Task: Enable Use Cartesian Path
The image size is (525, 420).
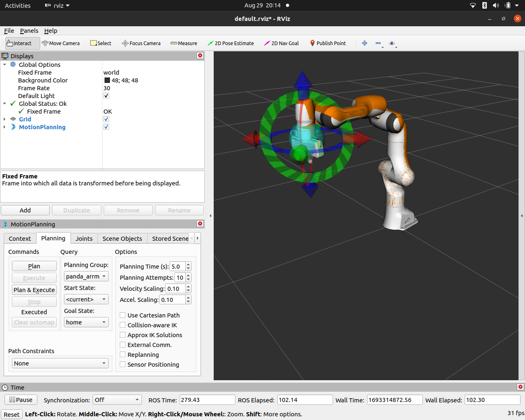Action: pos(123,315)
